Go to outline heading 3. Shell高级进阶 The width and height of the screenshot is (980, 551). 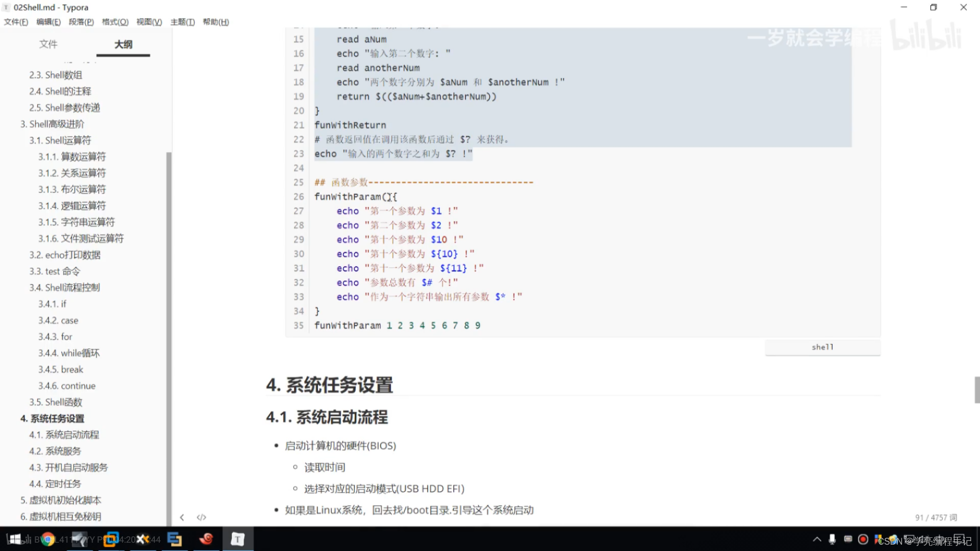click(x=52, y=124)
